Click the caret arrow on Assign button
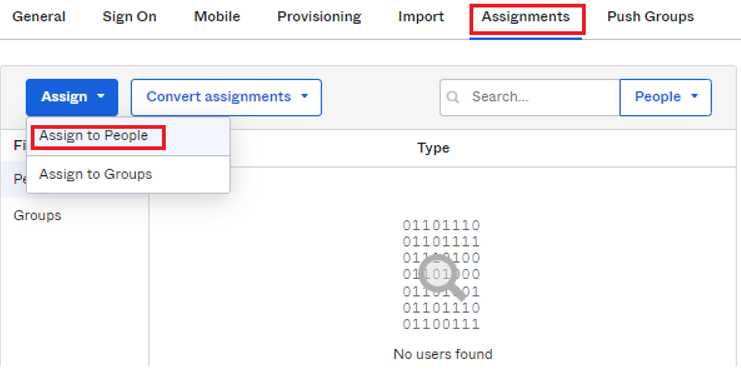Image resolution: width=741 pixels, height=373 pixels. pyautogui.click(x=101, y=96)
